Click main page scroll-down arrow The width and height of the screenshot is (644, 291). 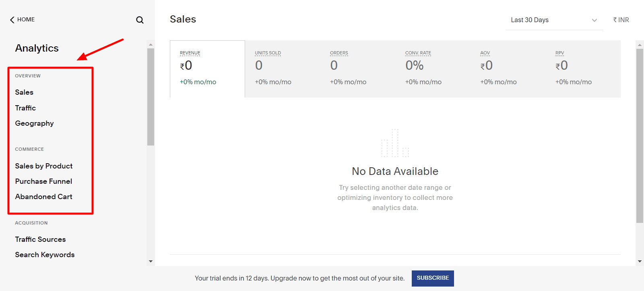(x=640, y=261)
